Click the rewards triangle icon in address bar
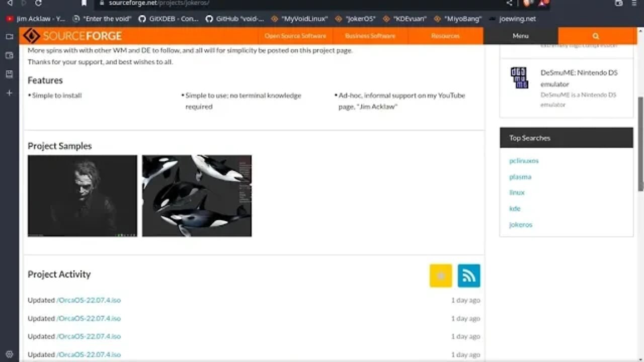 (x=542, y=3)
